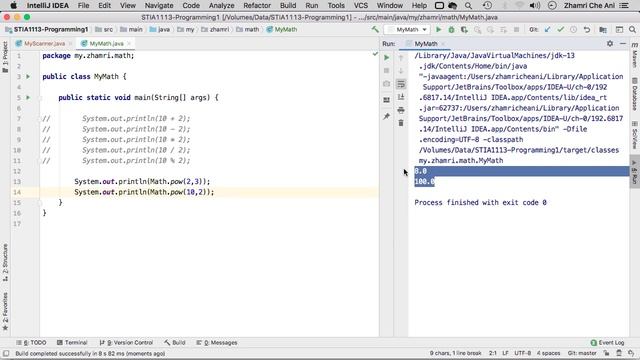Restore layout icon in Run panel
Screen dimensions: 640x360
(x=387, y=100)
